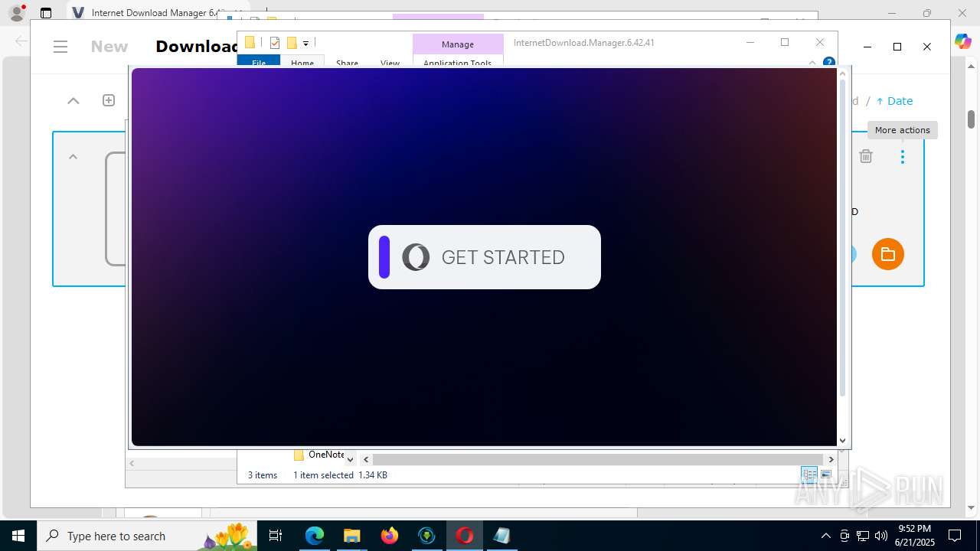This screenshot has height=551, width=980.
Task: Click the browser page vertical scrollbar thumb
Action: [x=971, y=119]
